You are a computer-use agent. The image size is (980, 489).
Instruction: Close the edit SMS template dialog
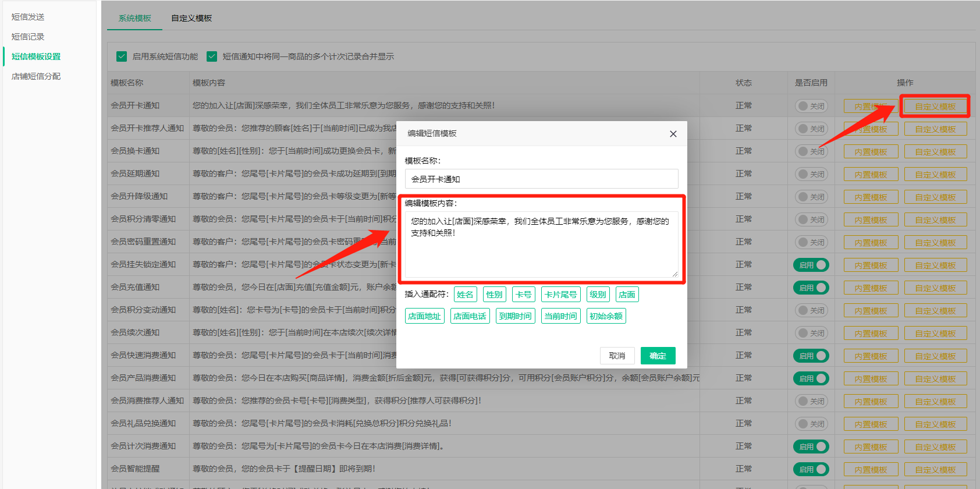coord(673,134)
